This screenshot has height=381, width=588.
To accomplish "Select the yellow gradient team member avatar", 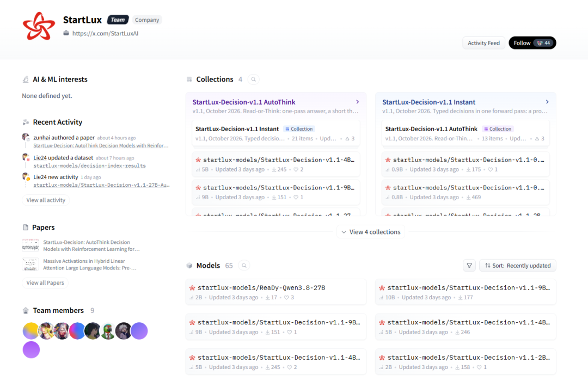I will 30,331.
